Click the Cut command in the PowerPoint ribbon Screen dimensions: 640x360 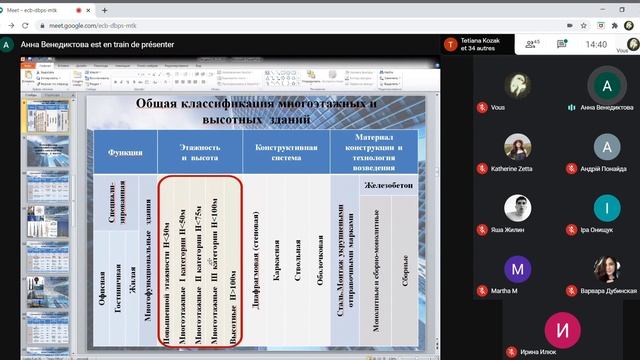(45, 72)
